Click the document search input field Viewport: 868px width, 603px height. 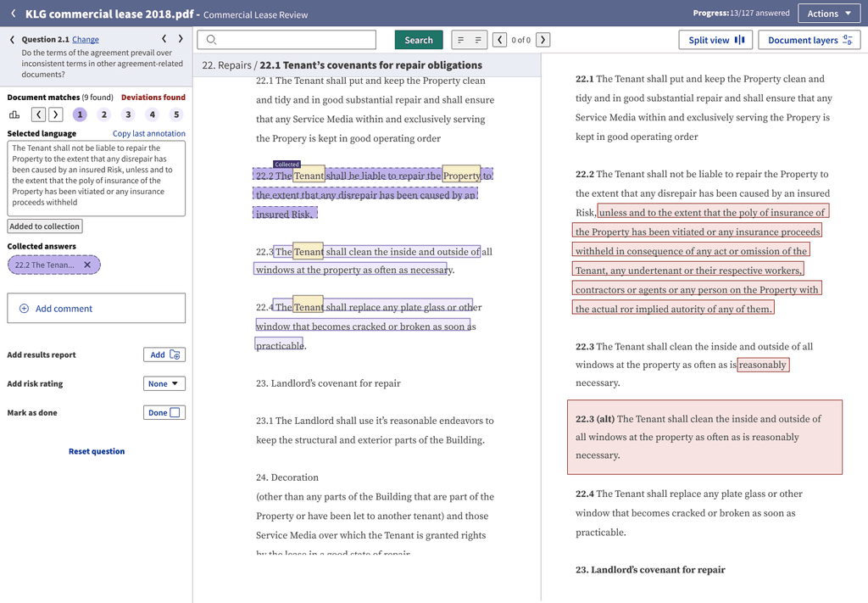[x=287, y=40]
